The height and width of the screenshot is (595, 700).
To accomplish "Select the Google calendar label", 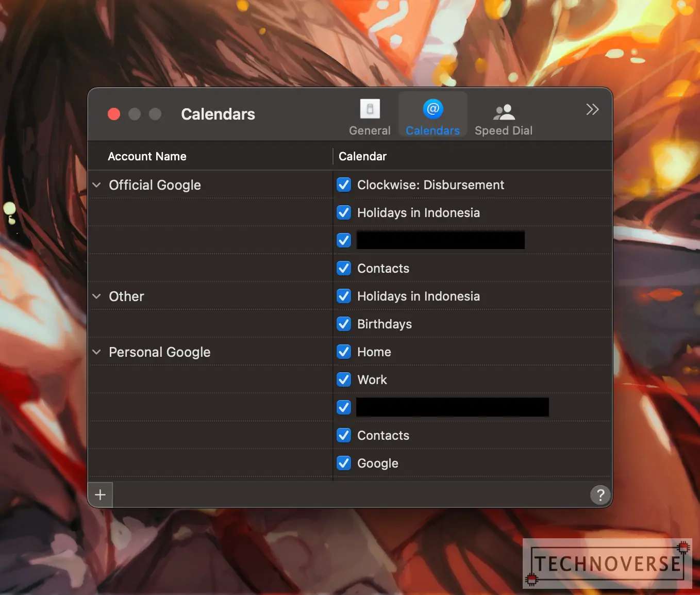I will (x=378, y=463).
